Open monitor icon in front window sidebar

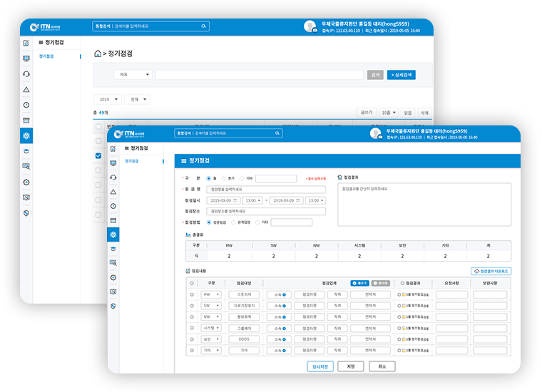click(113, 163)
